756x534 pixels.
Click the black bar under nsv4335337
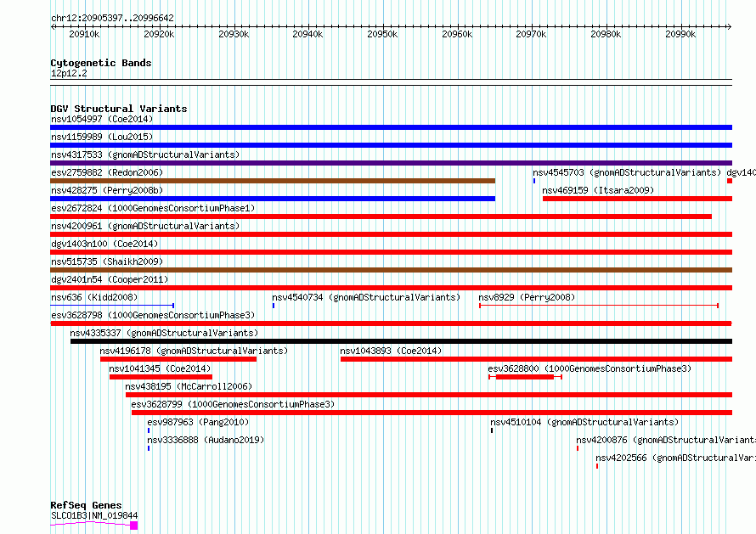401,341
